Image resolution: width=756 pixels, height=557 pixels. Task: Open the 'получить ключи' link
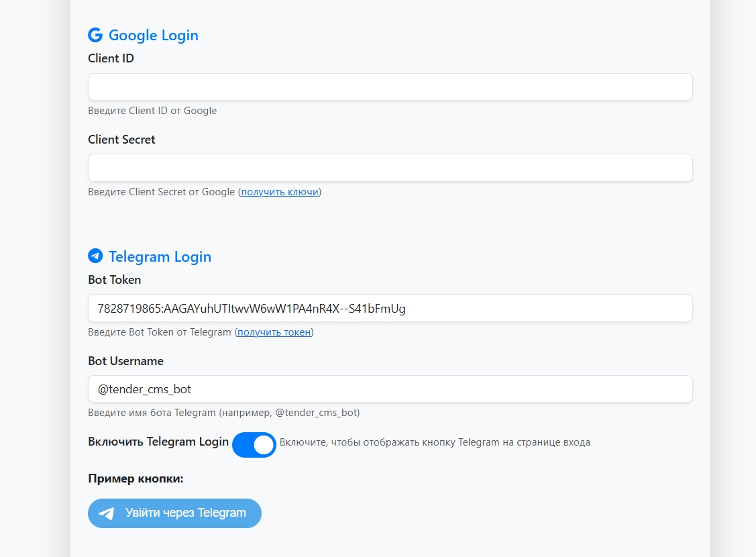pyautogui.click(x=280, y=192)
